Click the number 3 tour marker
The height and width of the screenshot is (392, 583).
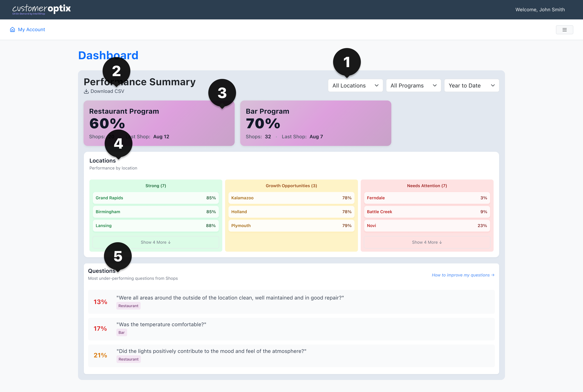coord(222,93)
